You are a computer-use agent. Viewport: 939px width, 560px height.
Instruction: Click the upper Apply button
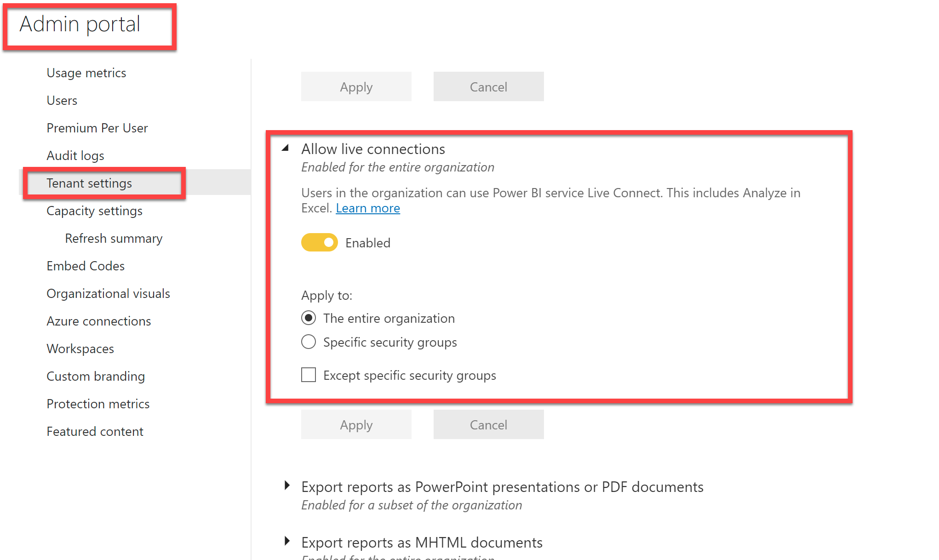[356, 86]
